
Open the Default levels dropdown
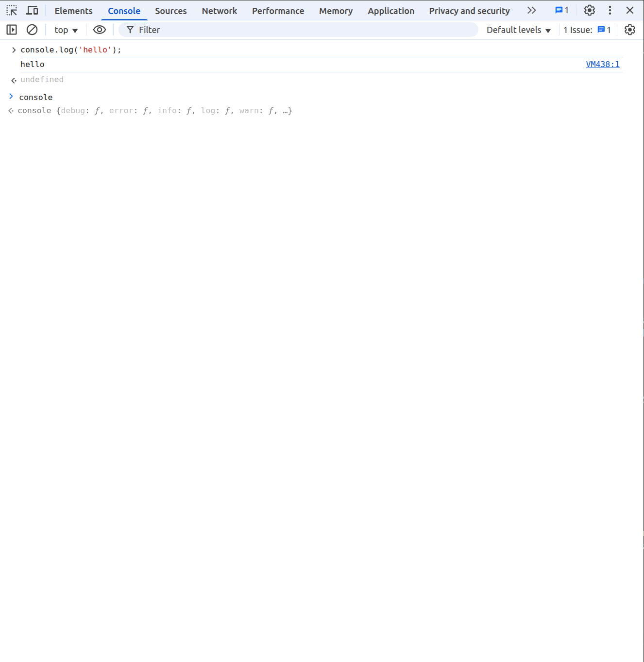pyautogui.click(x=518, y=30)
